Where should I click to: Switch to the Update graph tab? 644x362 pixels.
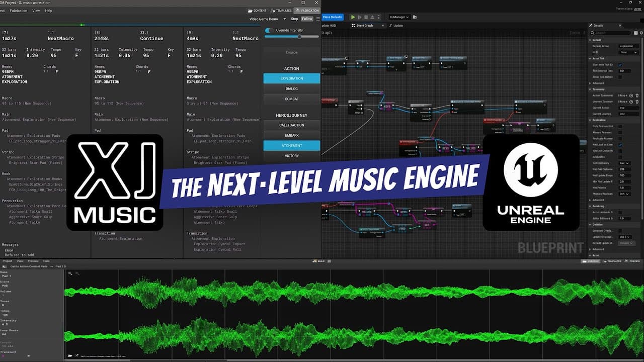(396, 26)
